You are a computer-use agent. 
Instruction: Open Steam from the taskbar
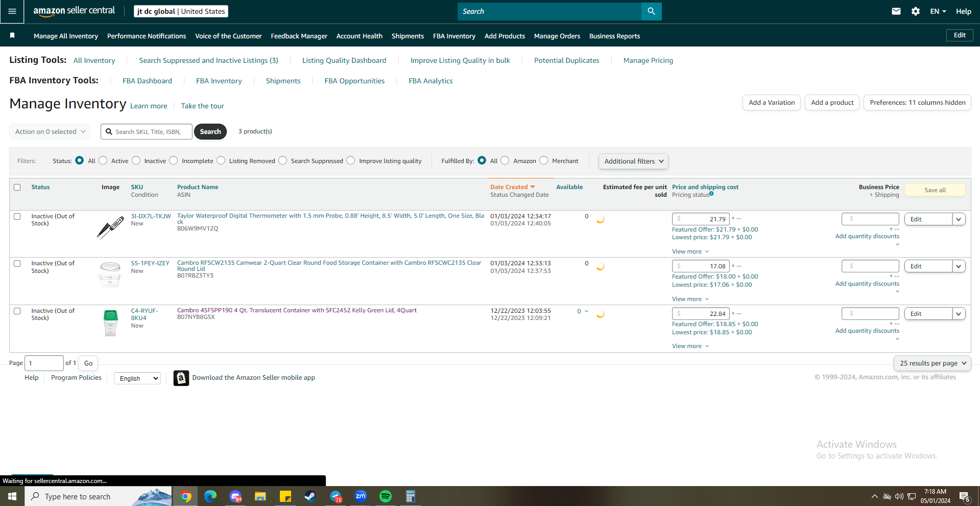click(x=310, y=496)
